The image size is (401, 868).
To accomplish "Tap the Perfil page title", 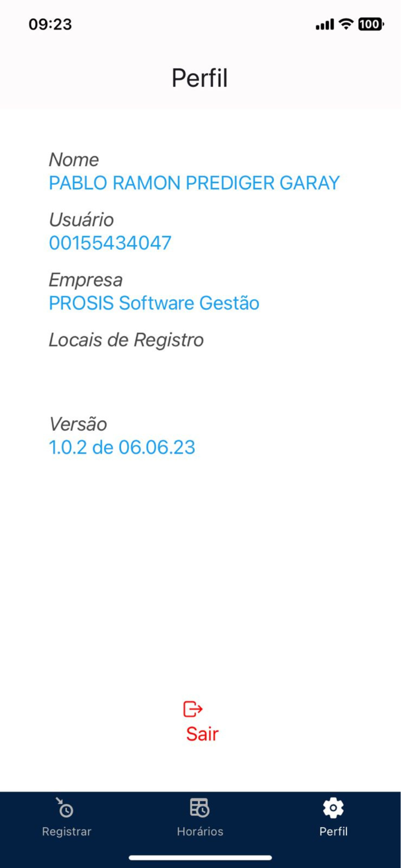I will 200,78.
